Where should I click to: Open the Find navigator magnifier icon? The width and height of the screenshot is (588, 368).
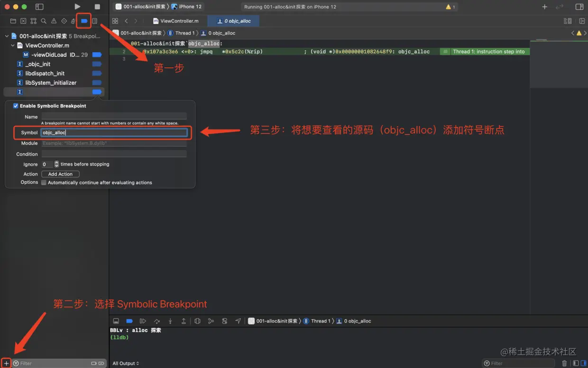click(44, 21)
